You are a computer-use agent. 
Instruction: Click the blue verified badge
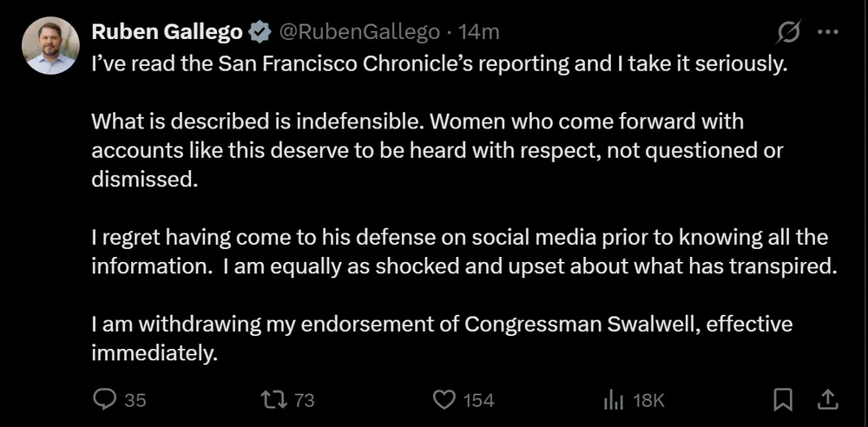click(259, 33)
